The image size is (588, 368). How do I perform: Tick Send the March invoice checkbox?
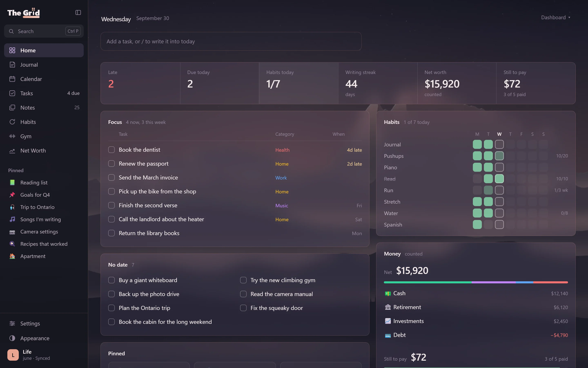[x=111, y=177]
